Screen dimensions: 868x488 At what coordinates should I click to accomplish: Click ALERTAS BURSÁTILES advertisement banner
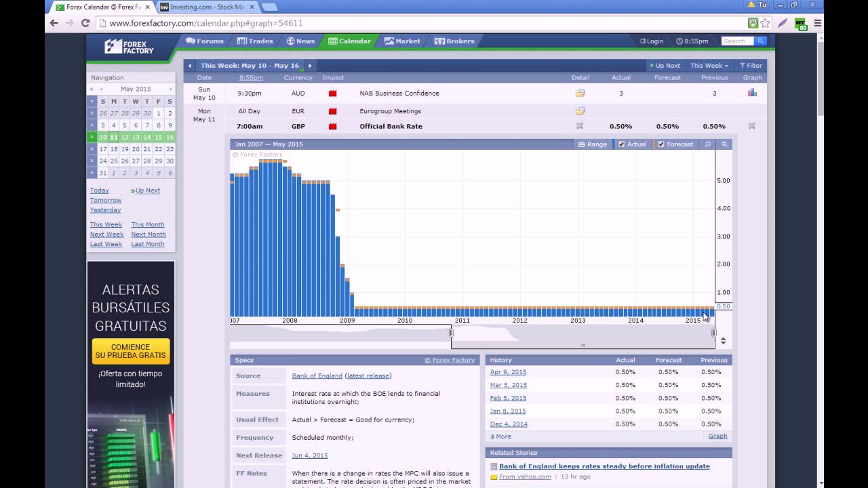coord(131,374)
